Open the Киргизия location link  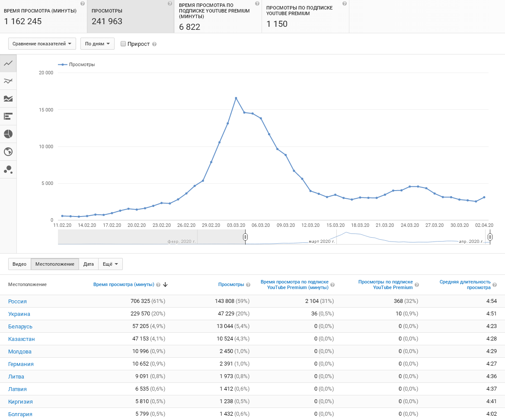20,402
